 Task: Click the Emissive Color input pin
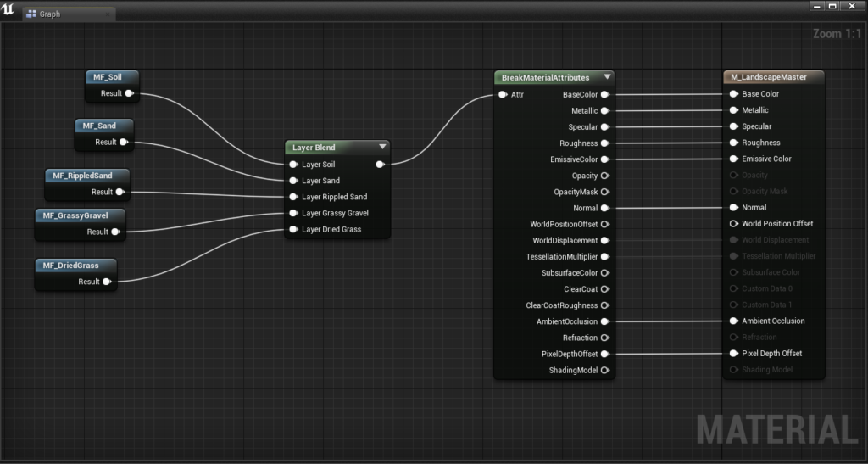pos(734,159)
